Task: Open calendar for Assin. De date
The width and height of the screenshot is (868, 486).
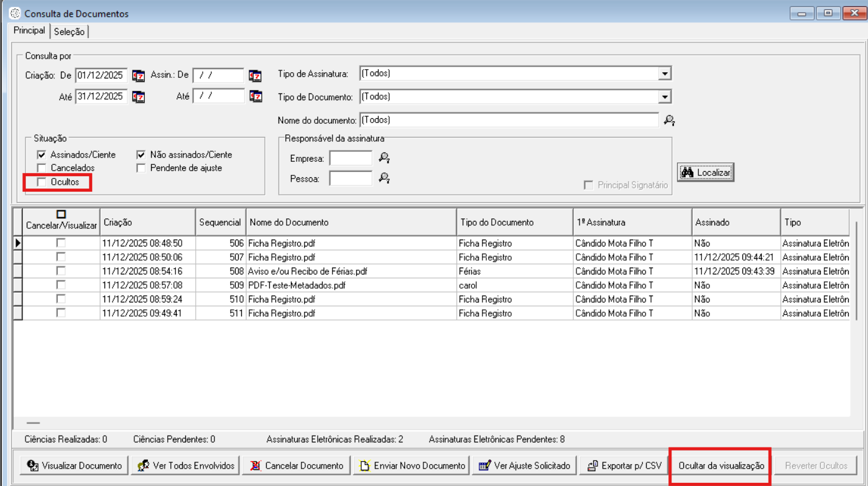Action: tap(255, 76)
